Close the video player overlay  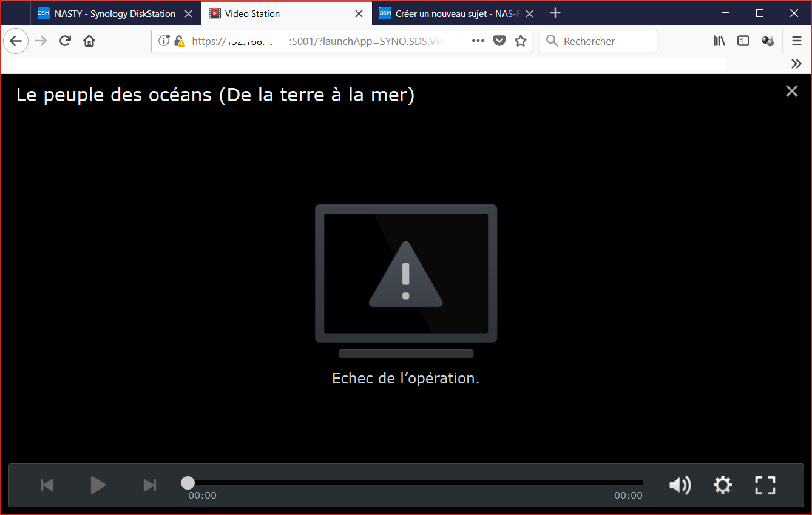tap(791, 91)
